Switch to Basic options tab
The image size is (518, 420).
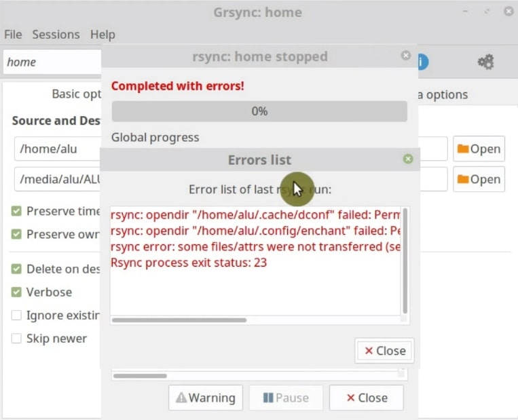76,94
